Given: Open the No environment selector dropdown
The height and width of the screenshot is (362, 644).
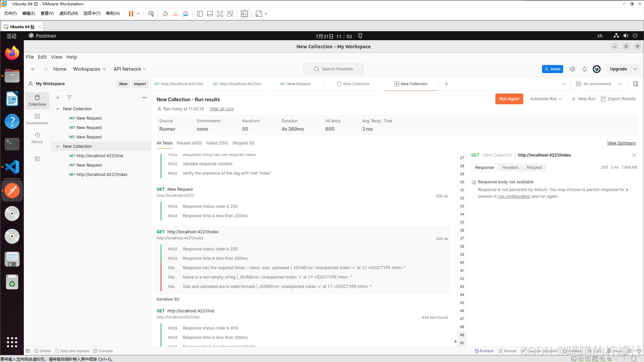Looking at the screenshot, I should point(599,84).
